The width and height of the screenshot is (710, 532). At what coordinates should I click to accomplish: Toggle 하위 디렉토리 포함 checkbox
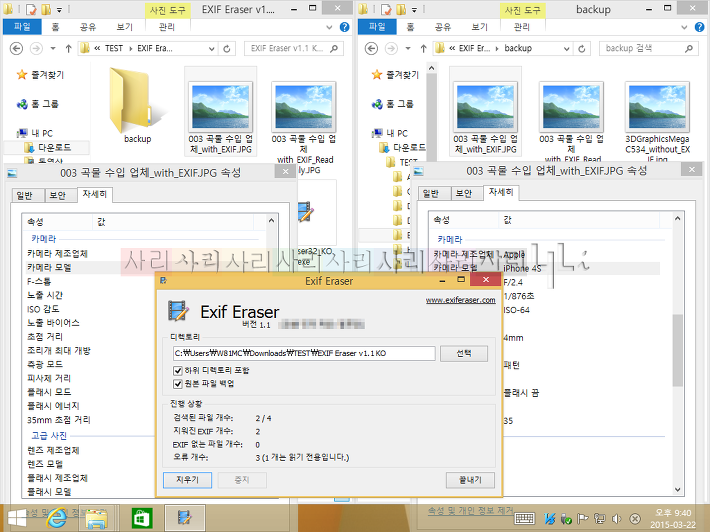point(178,371)
